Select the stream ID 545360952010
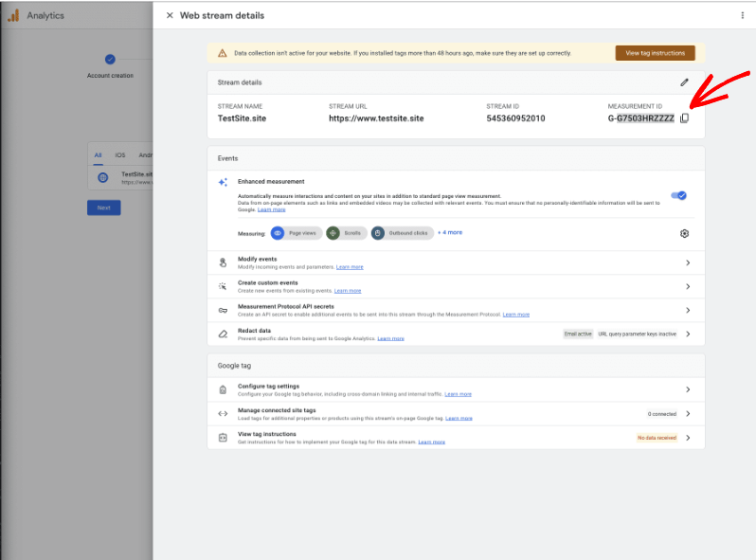Image resolution: width=756 pixels, height=560 pixels. (x=515, y=118)
